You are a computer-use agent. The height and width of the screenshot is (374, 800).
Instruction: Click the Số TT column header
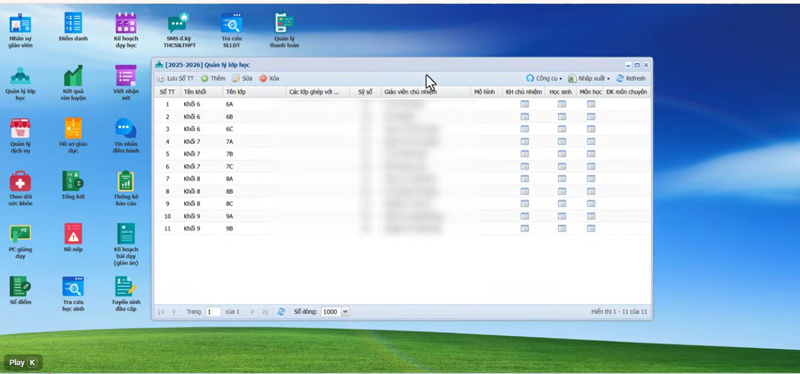[x=167, y=92]
